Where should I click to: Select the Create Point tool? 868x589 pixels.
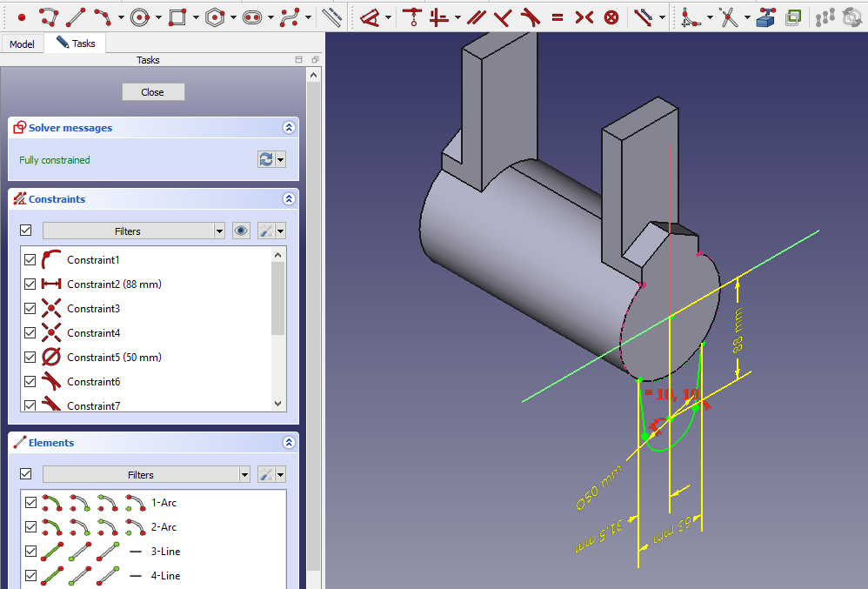[x=22, y=17]
